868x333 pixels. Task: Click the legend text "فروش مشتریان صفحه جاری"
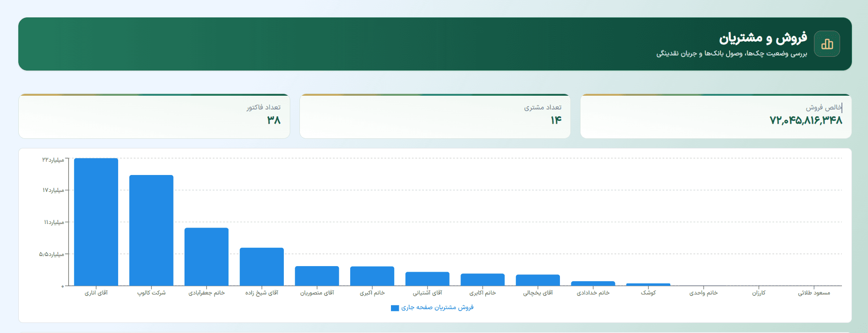point(437,307)
